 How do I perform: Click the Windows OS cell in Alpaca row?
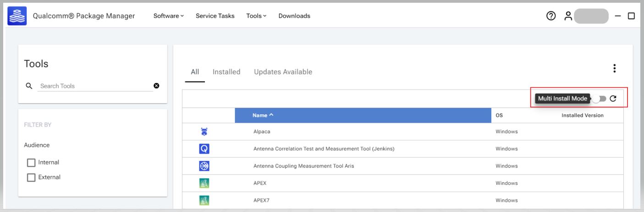point(506,132)
